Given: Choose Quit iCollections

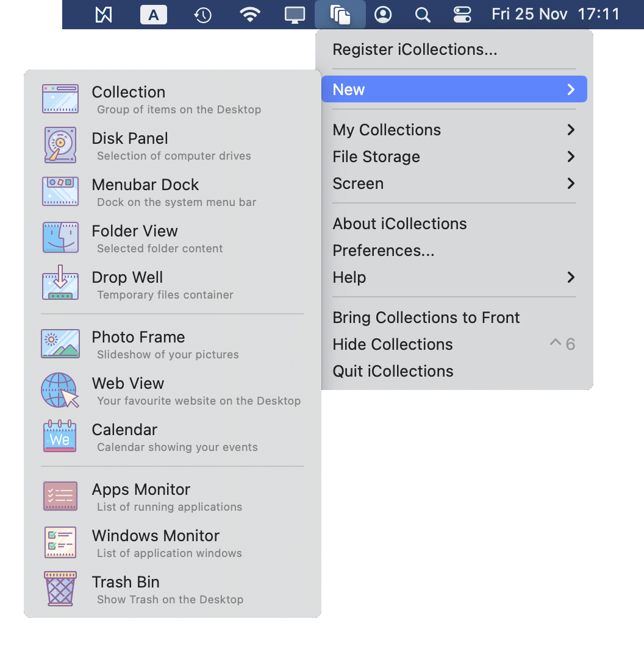Looking at the screenshot, I should (454, 371).
